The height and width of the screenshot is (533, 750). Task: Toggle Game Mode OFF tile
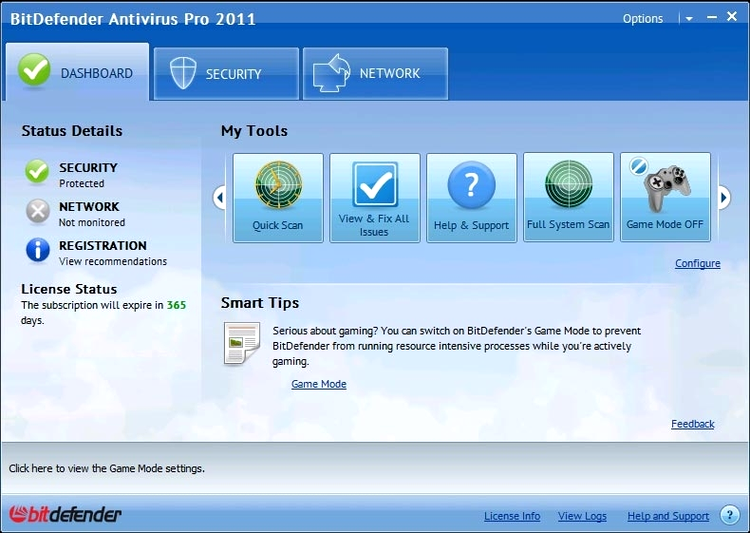pos(665,197)
